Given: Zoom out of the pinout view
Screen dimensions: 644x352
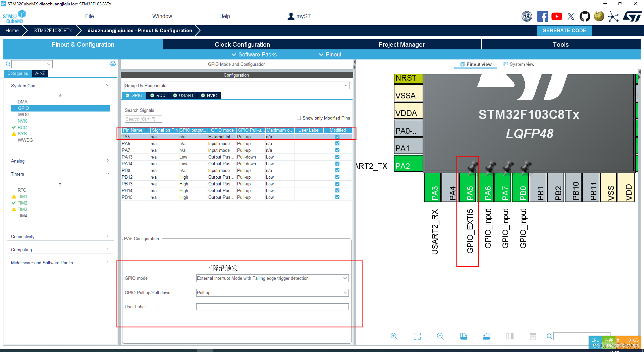Looking at the screenshot, I should click(440, 336).
